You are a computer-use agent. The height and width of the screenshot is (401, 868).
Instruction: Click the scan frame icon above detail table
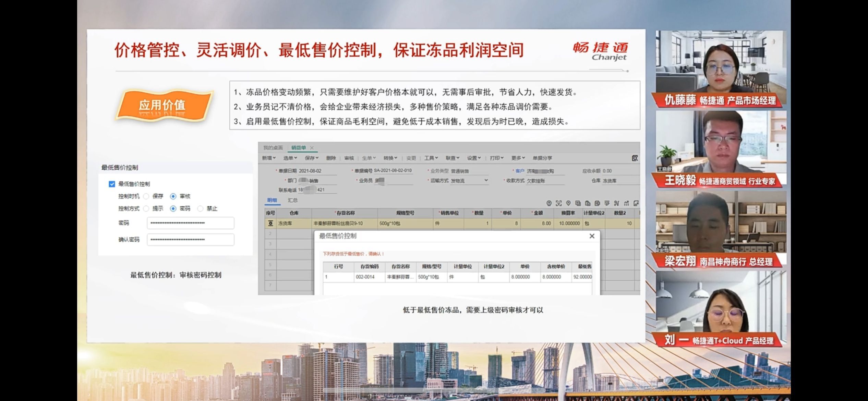[558, 203]
